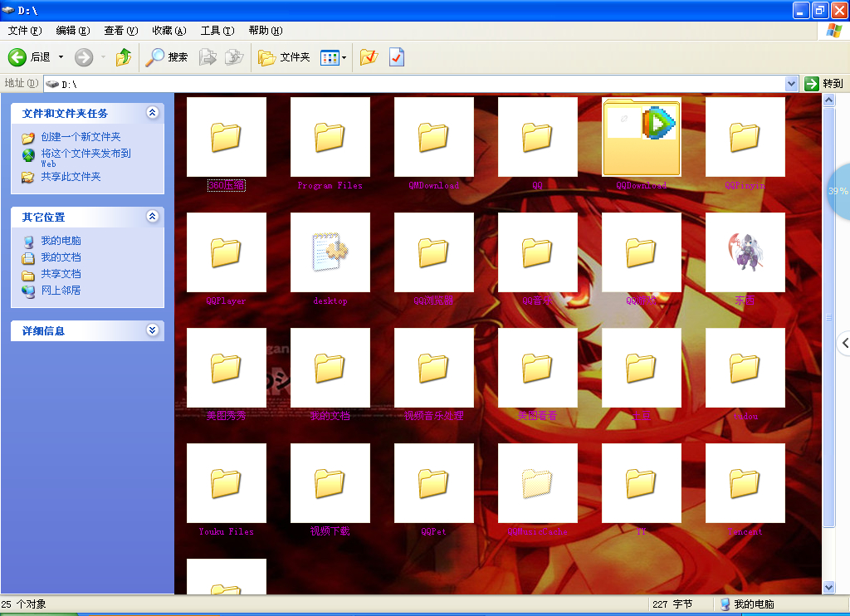850x616 pixels.
Task: Open the Back history dropdown arrow
Action: tap(61, 57)
